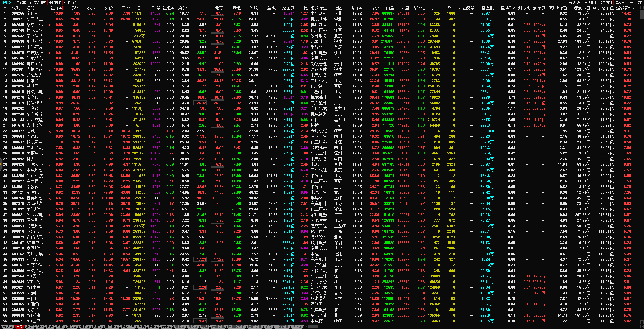Click the R marker beside 博亚精工
Screen dimensions: 644x329
tap(49, 20)
